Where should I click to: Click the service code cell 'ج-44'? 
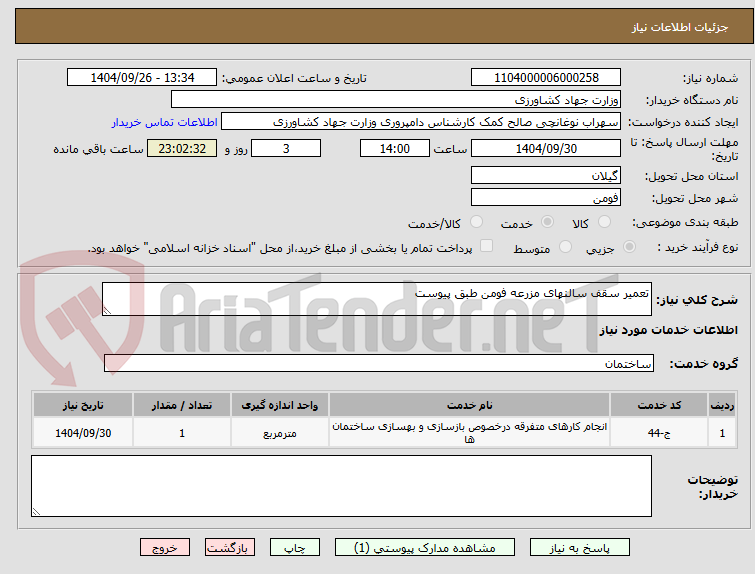659,432
